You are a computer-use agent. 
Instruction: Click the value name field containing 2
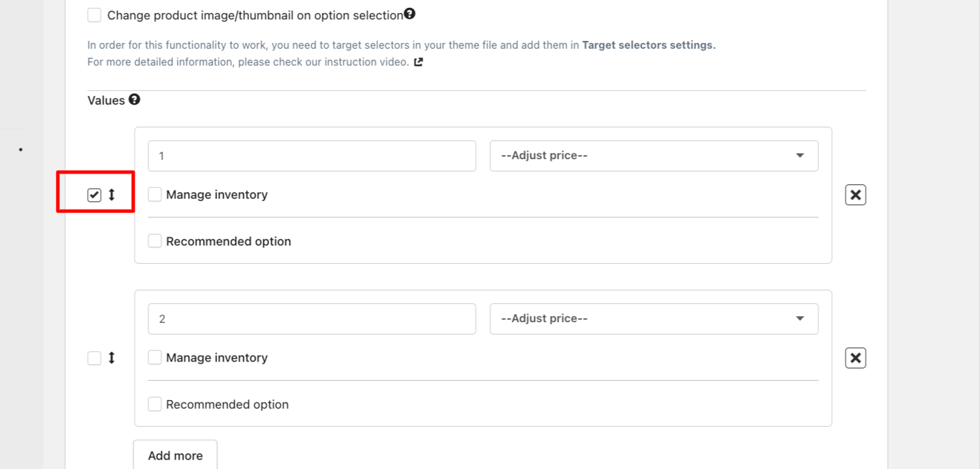[x=311, y=318]
